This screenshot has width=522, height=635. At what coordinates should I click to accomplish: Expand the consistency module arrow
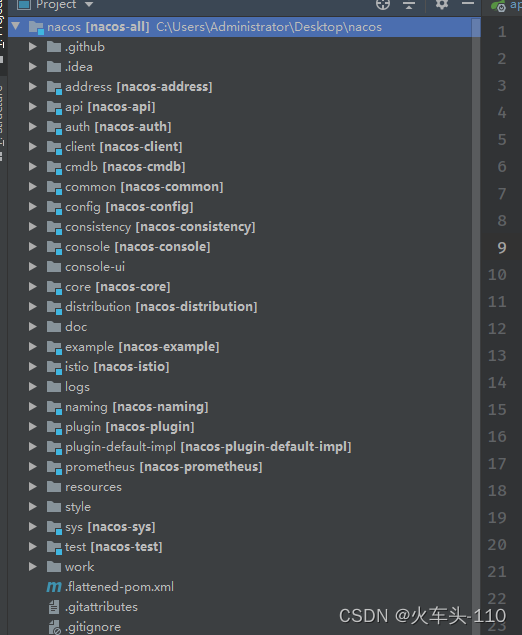point(33,227)
